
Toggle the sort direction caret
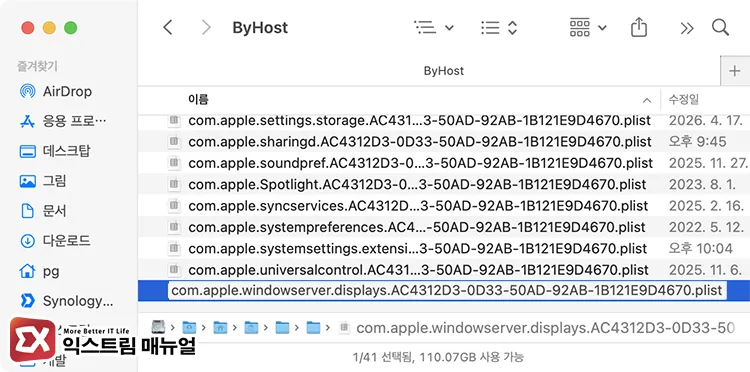pyautogui.click(x=647, y=100)
